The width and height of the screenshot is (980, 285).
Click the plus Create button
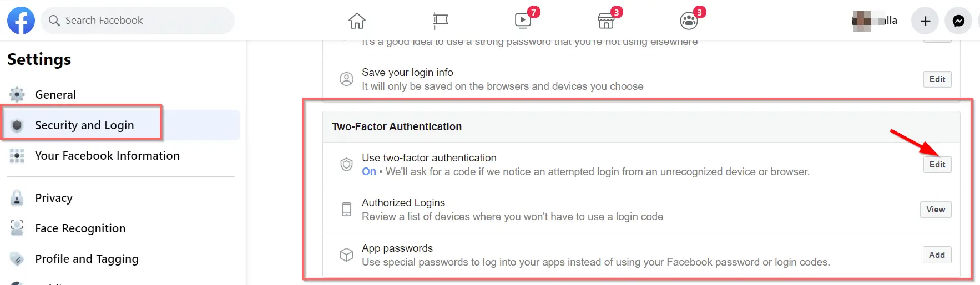(x=925, y=21)
